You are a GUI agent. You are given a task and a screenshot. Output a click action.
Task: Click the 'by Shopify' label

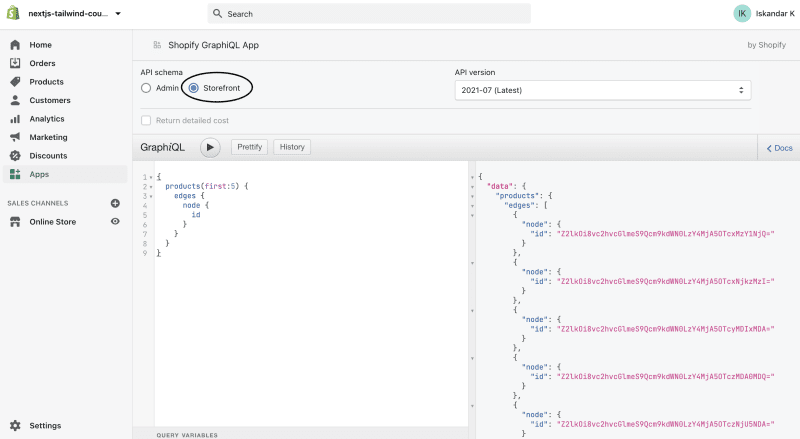click(x=766, y=45)
